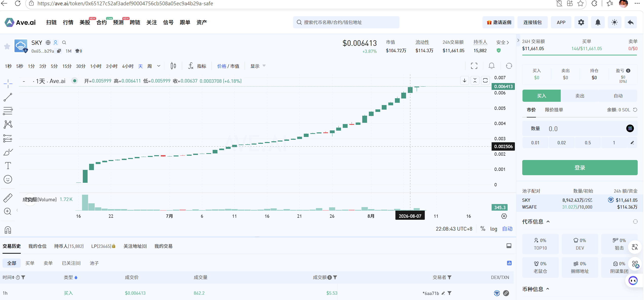This screenshot has height=300, width=644.
Task: Select the trend line drawing tool
Action: (8, 97)
